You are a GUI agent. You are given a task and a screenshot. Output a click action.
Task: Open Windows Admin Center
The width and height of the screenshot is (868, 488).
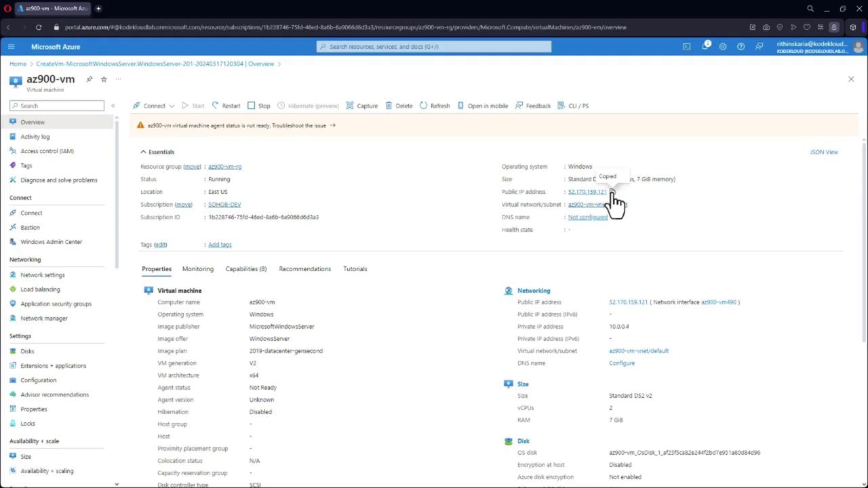tap(51, 242)
